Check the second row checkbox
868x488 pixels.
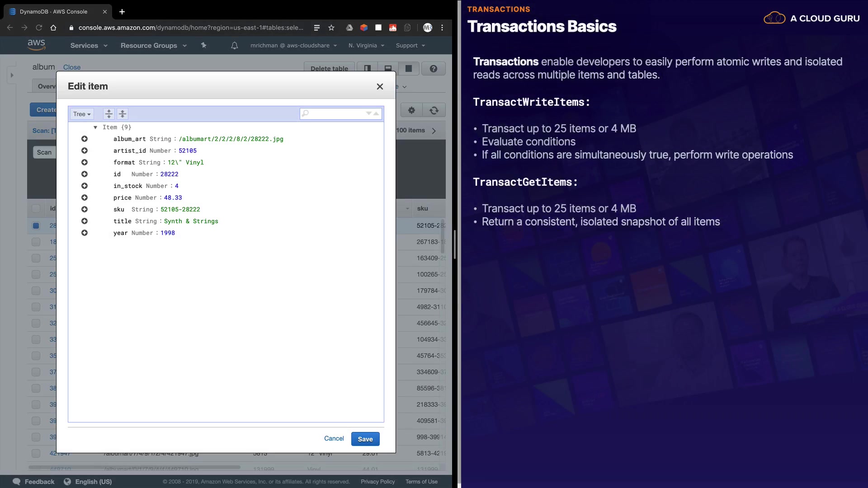[36, 242]
